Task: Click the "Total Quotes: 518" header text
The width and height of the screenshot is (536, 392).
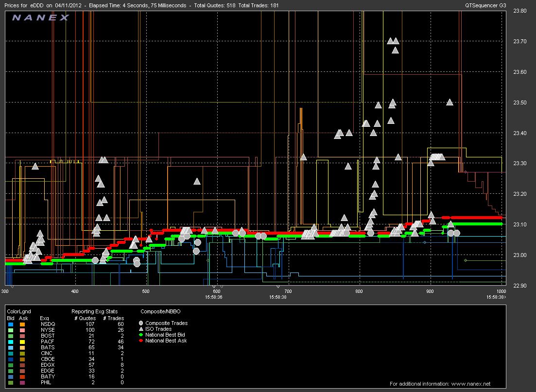Action: [x=215, y=5]
